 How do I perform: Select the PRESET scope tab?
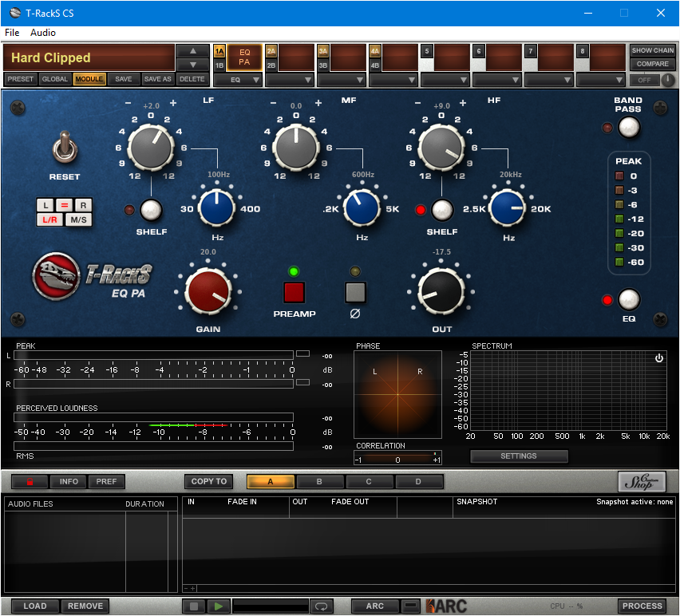click(x=21, y=79)
